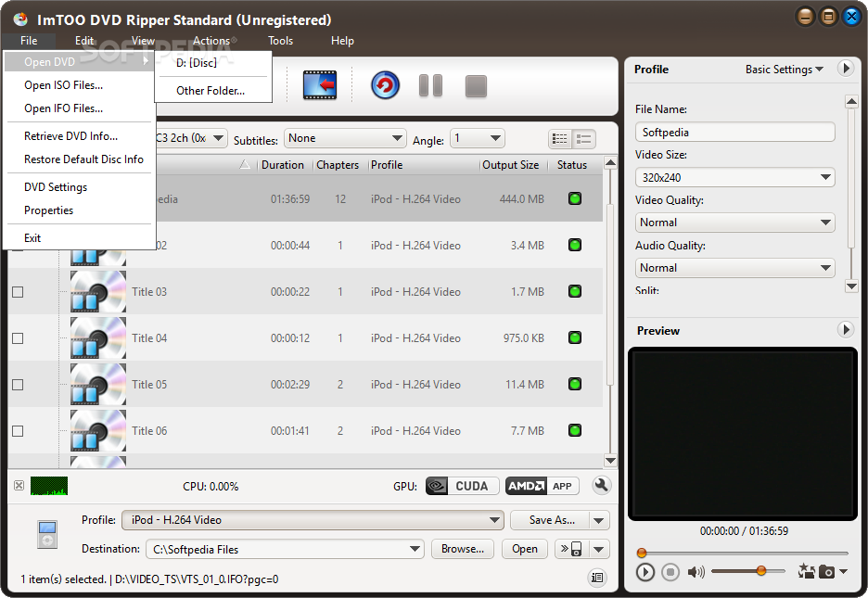868x598 pixels.
Task: Open the Video Size 320x240 dropdown
Action: click(x=734, y=178)
